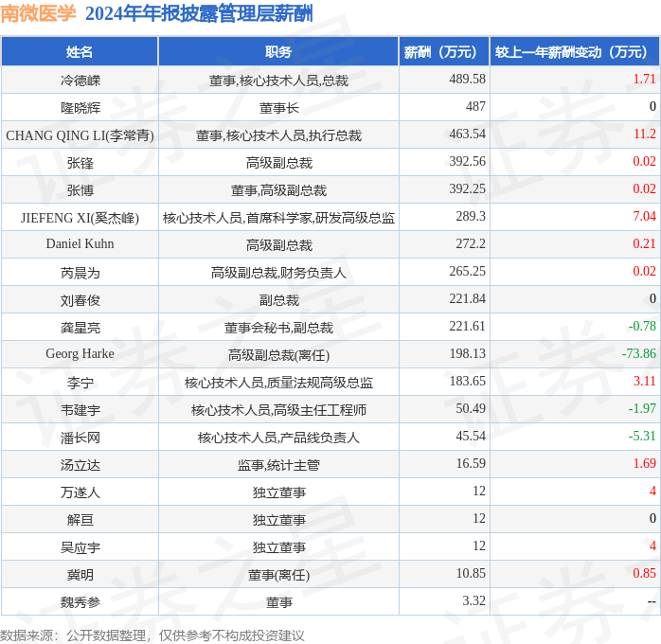
Task: Click the salary value 272.2
Action: (471, 243)
